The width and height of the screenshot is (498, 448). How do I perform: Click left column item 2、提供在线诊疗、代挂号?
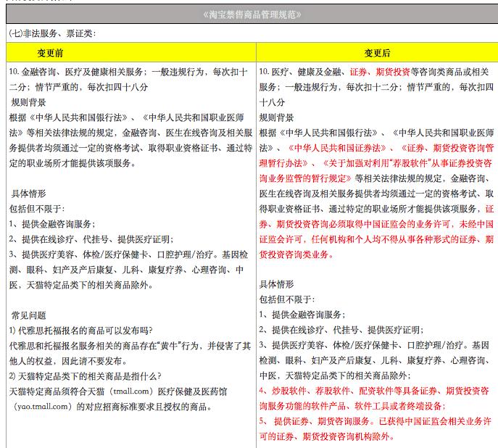pyautogui.click(x=91, y=239)
